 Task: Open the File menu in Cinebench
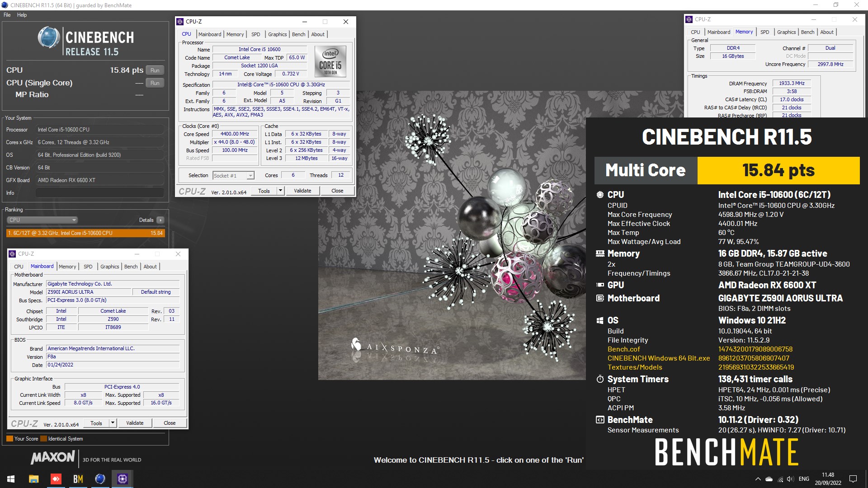[x=7, y=15]
